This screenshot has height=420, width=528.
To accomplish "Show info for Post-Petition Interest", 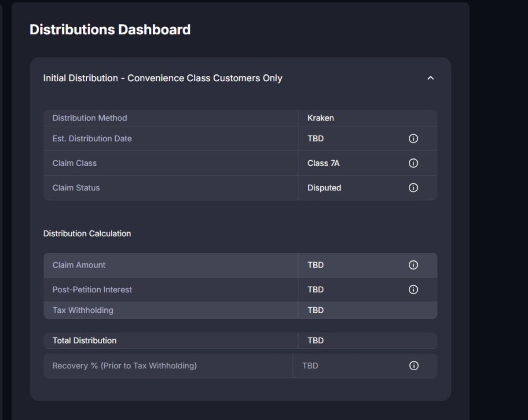I will [x=413, y=290].
